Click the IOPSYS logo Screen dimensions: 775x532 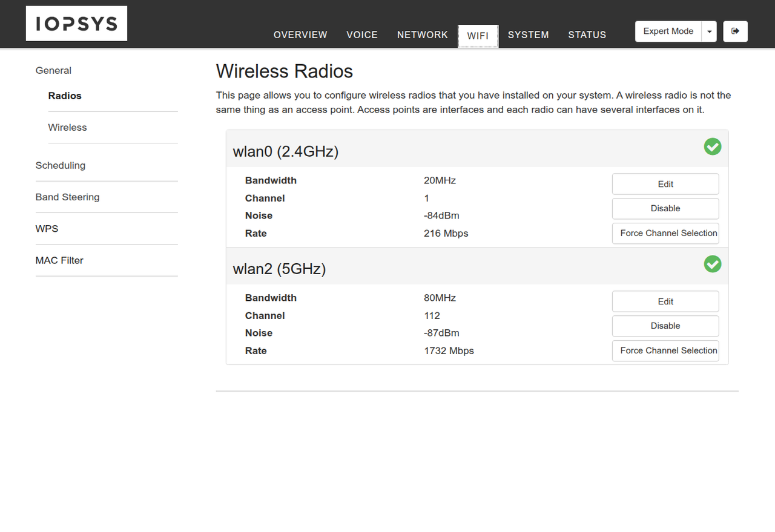(x=76, y=24)
